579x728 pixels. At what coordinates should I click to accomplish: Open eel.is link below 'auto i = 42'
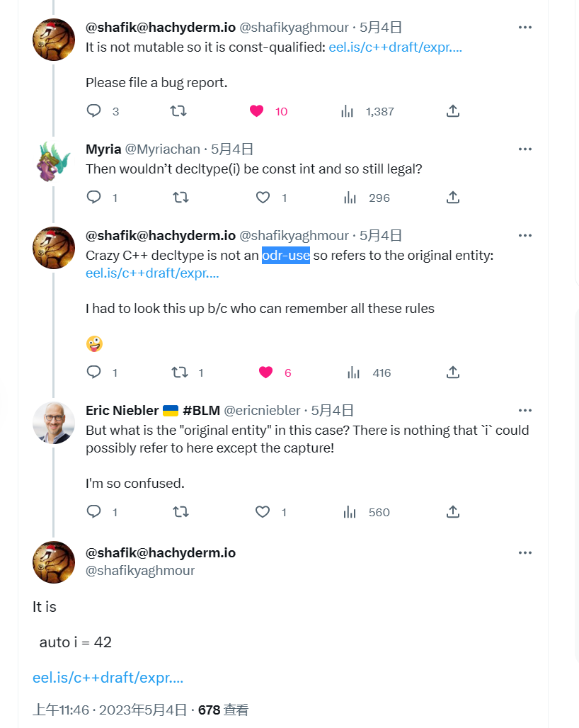pos(108,678)
